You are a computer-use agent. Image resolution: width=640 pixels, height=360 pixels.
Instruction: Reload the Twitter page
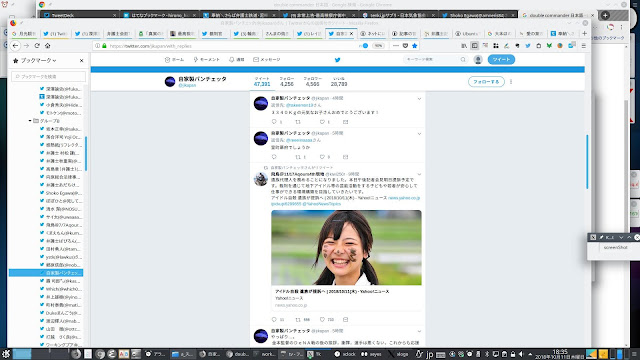[37, 46]
